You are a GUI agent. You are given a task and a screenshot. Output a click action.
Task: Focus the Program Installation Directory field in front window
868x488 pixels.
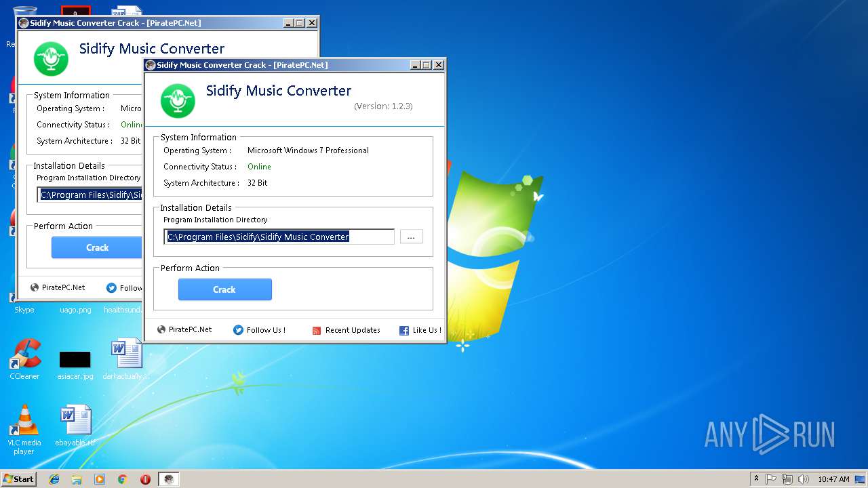click(279, 237)
